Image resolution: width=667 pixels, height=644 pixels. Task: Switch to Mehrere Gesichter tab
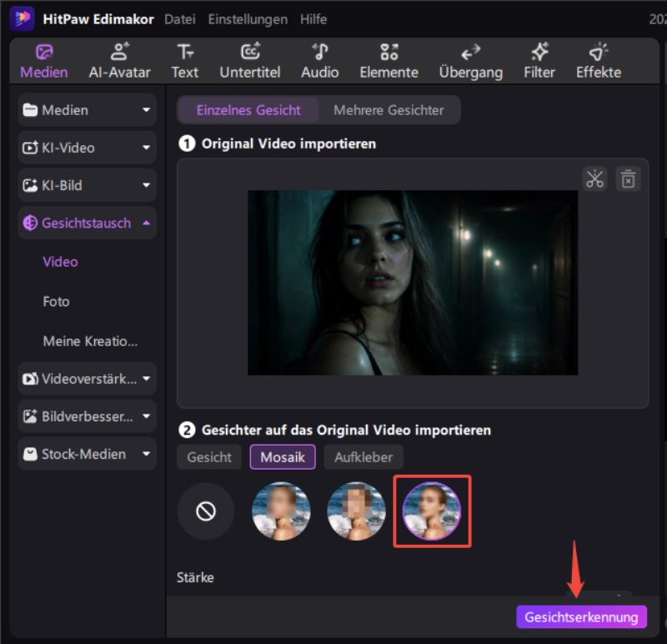389,110
